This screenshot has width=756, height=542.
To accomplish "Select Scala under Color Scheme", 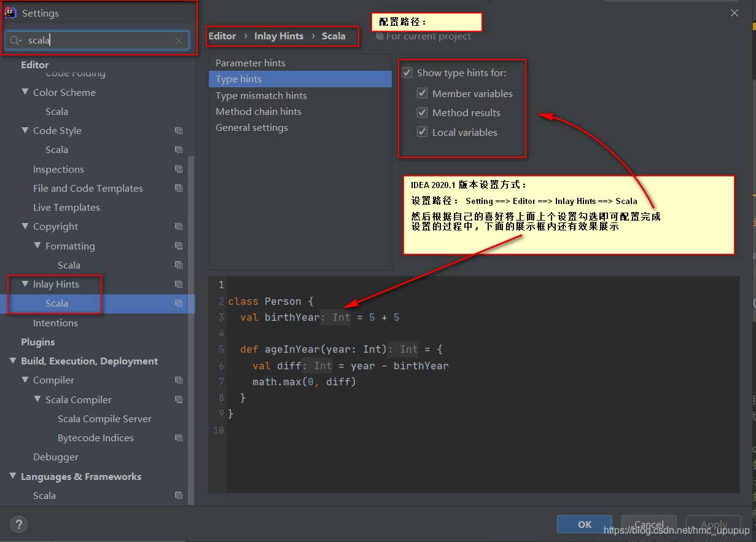I will 57,111.
